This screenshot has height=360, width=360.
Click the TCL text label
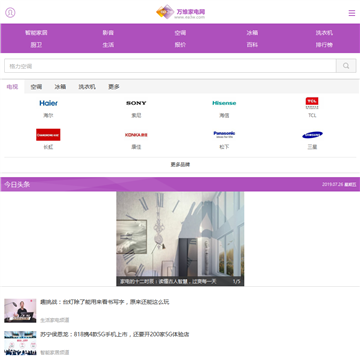pos(312,115)
